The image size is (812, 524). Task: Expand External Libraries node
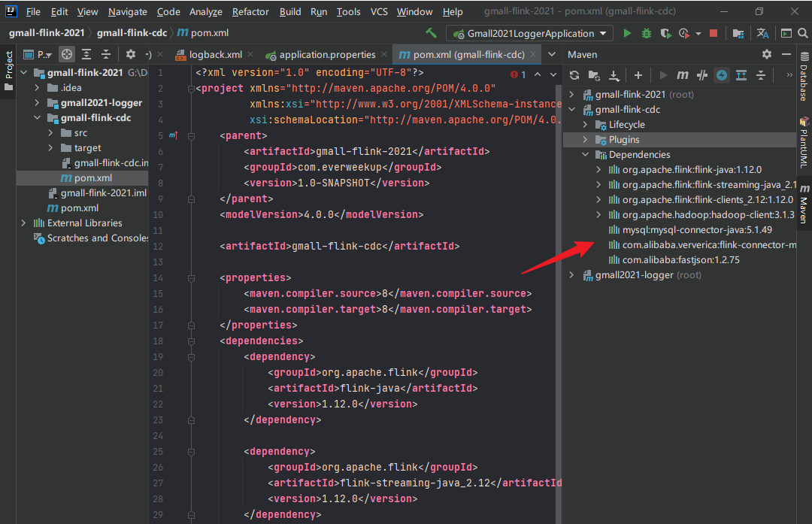coord(23,223)
